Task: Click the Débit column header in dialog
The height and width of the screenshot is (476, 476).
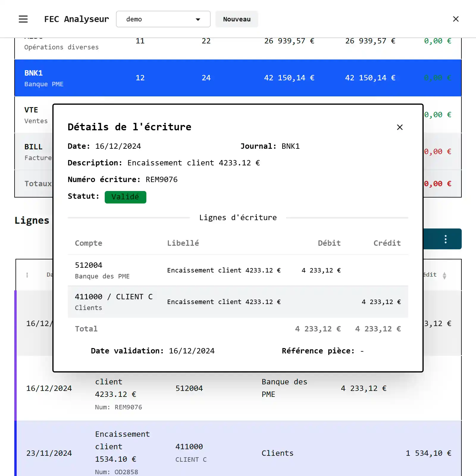Action: point(329,243)
